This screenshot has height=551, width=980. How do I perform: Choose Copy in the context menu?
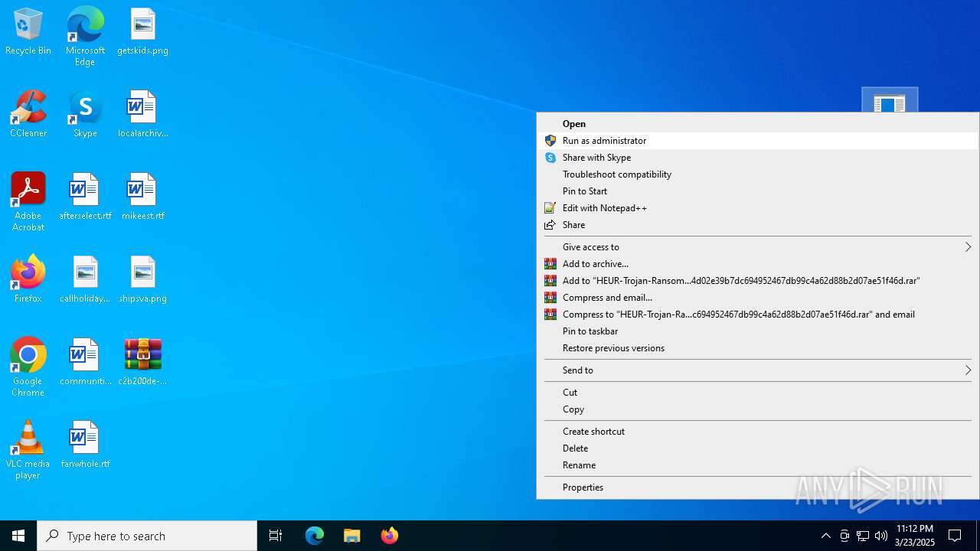[x=757, y=409]
